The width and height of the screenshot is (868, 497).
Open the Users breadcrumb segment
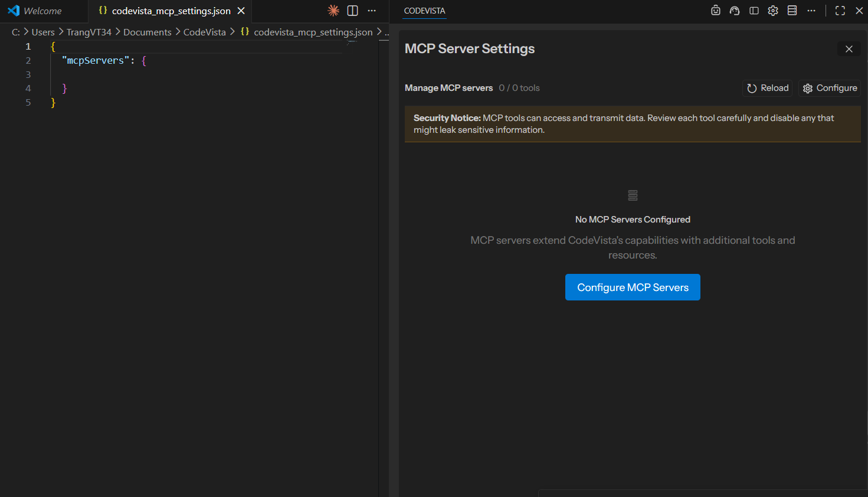point(43,32)
